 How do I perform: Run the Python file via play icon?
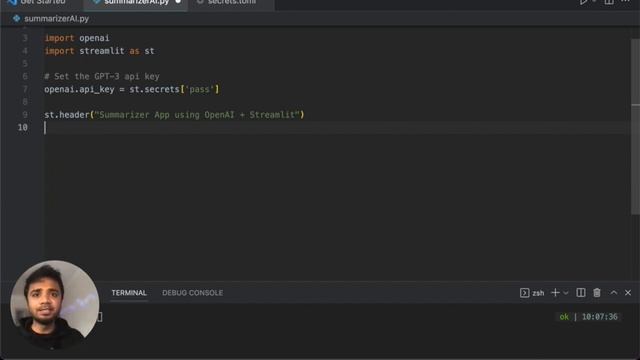point(584,2)
